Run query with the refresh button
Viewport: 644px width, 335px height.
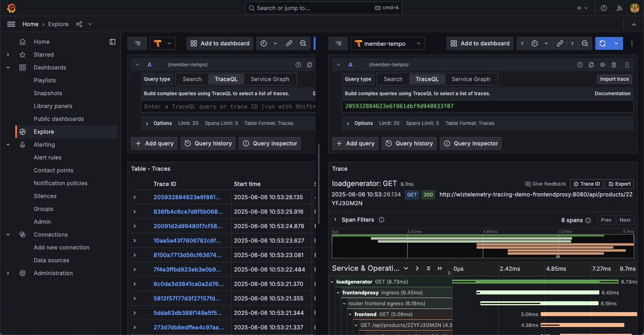602,43
